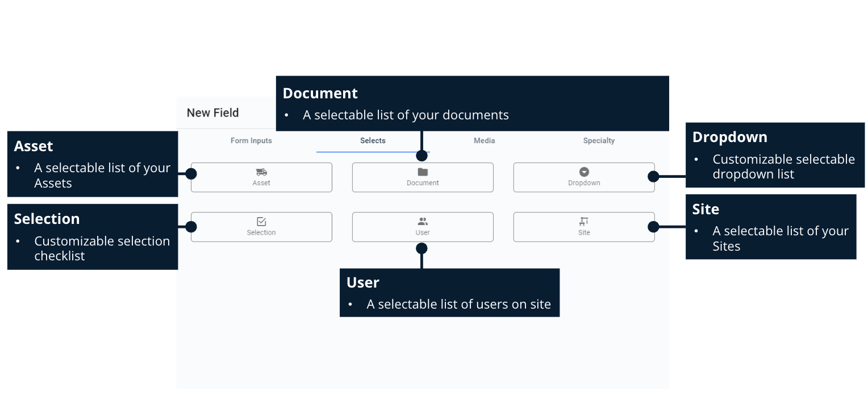Select the Asset field truck icon
This screenshot has width=868, height=416.
[x=261, y=171]
